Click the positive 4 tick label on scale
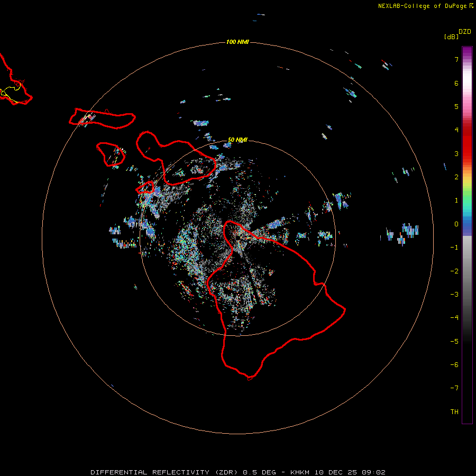Image resolution: width=476 pixels, height=476 pixels. coord(456,130)
